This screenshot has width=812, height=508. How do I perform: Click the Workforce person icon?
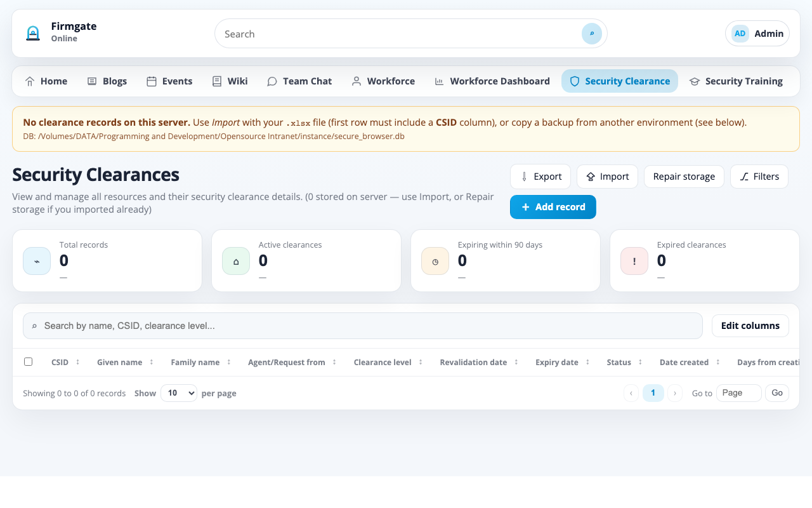point(357,81)
